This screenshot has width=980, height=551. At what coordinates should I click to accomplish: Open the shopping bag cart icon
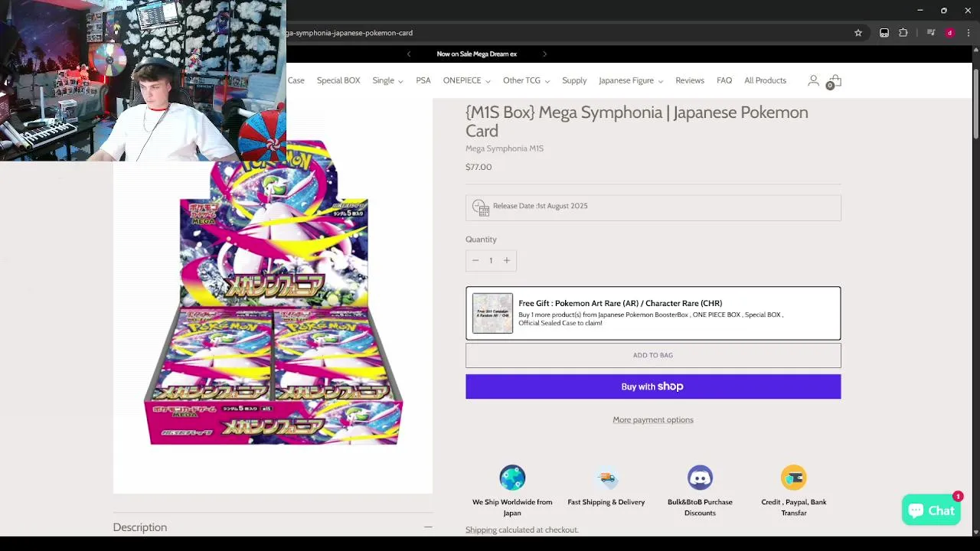(835, 81)
